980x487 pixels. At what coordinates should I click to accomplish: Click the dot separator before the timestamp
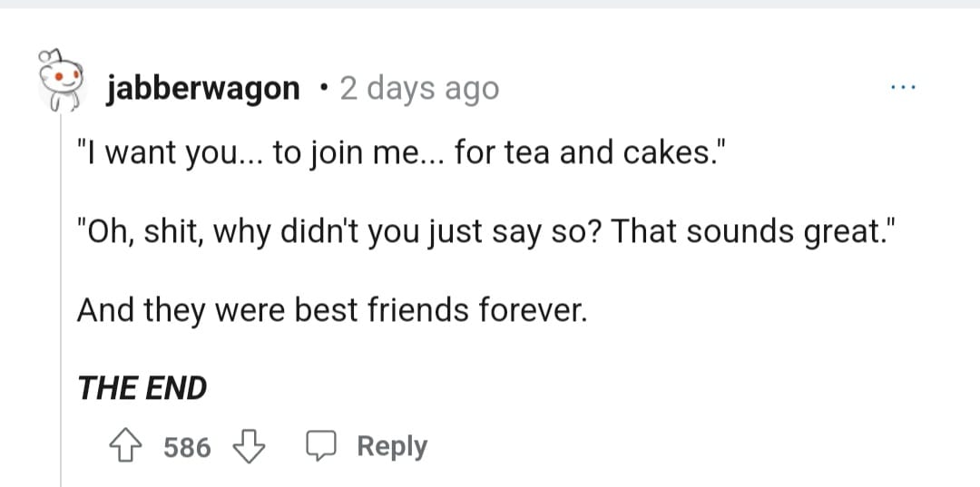tap(322, 89)
